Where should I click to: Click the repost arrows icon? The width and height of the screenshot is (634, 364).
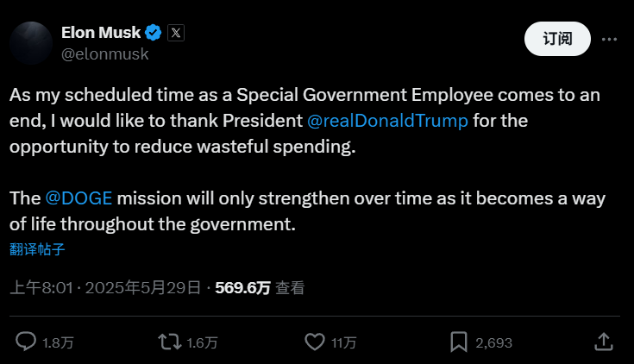(170, 342)
